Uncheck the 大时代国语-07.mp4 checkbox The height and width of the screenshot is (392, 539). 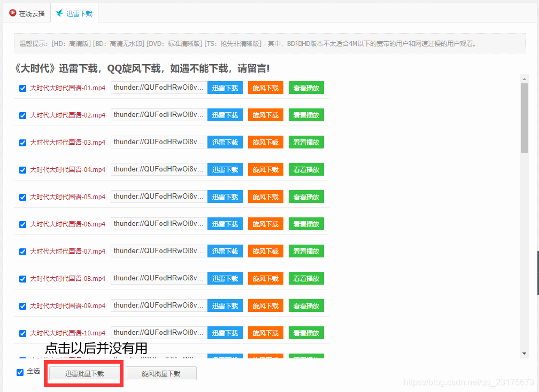22,252
